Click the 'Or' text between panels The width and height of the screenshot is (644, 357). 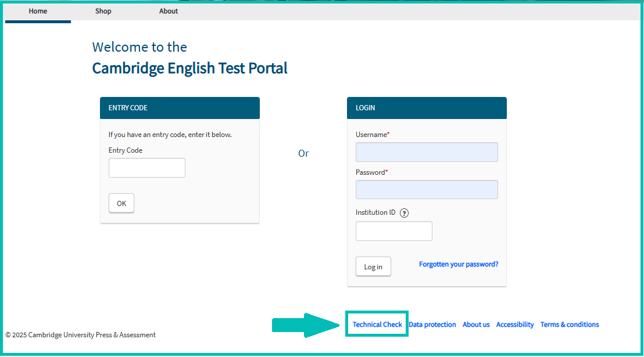pos(303,153)
